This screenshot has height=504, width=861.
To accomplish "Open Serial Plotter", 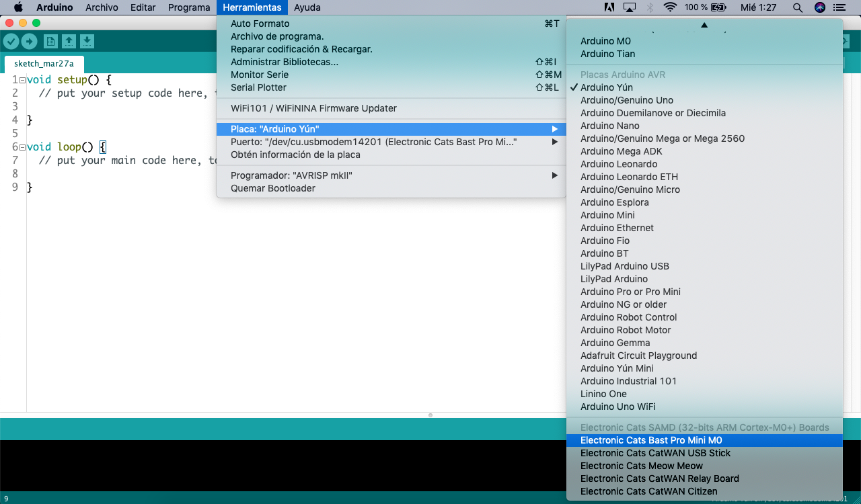I will tap(391, 87).
